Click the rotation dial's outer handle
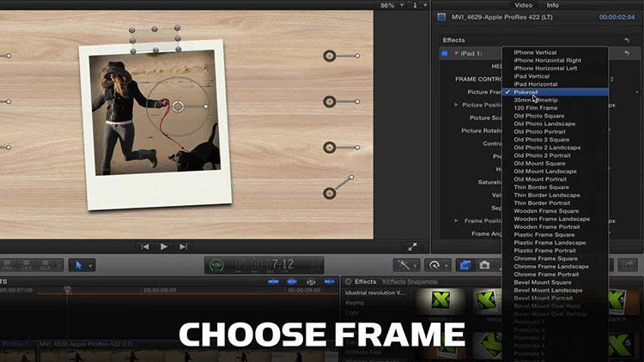Image resolution: width=644 pixels, height=362 pixels. pos(206,106)
